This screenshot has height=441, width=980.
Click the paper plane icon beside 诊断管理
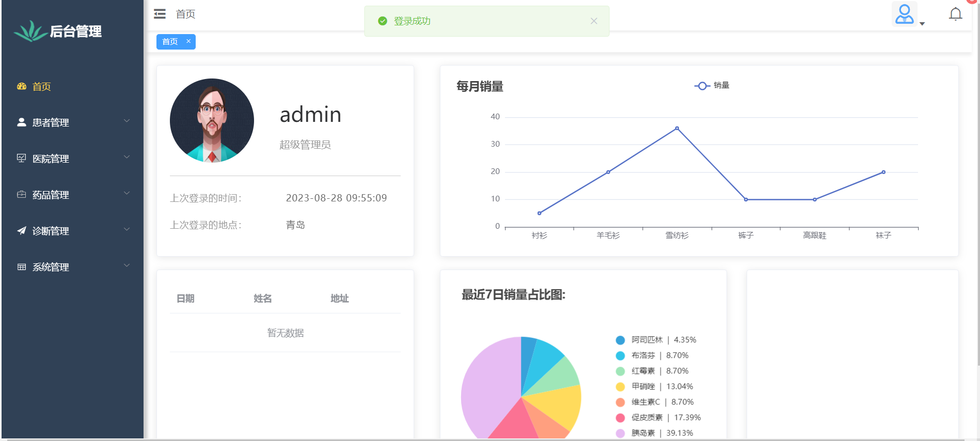click(22, 231)
